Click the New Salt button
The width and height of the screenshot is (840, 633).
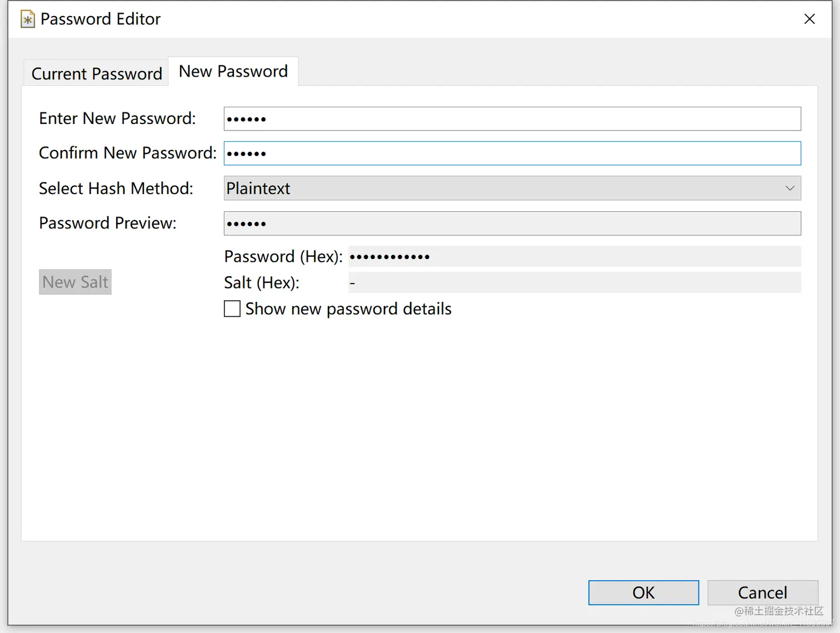pyautogui.click(x=75, y=282)
